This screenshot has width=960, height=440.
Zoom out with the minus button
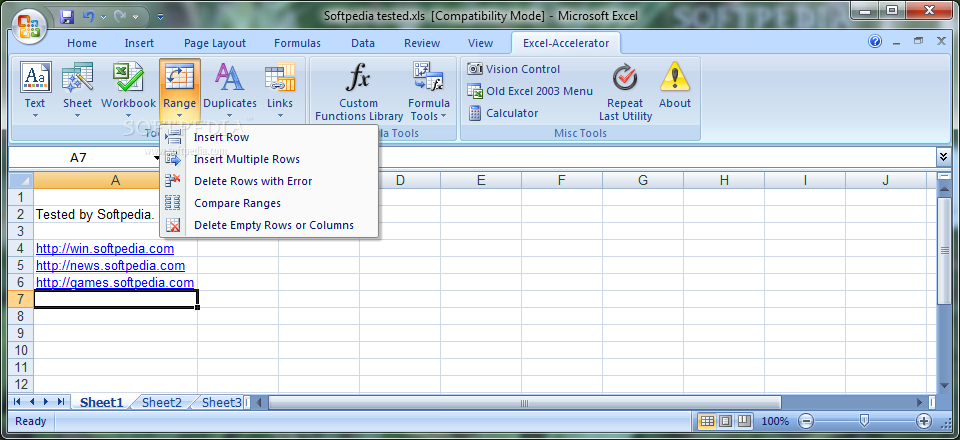coord(806,421)
